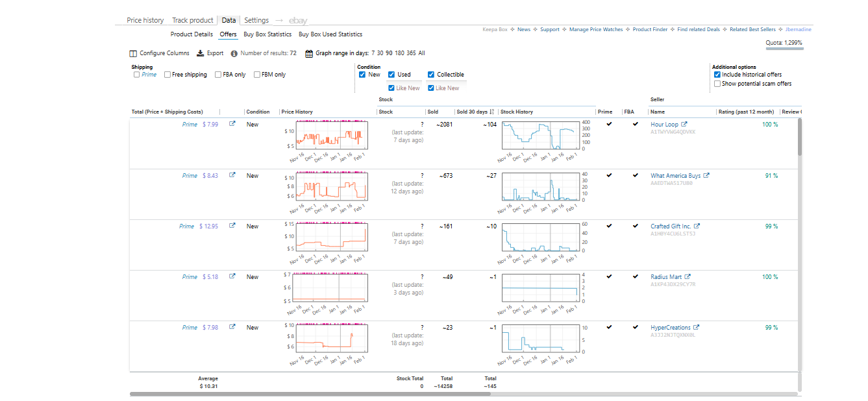The height and width of the screenshot is (401, 868).
Task: Select All for graph range in days
Action: (422, 53)
